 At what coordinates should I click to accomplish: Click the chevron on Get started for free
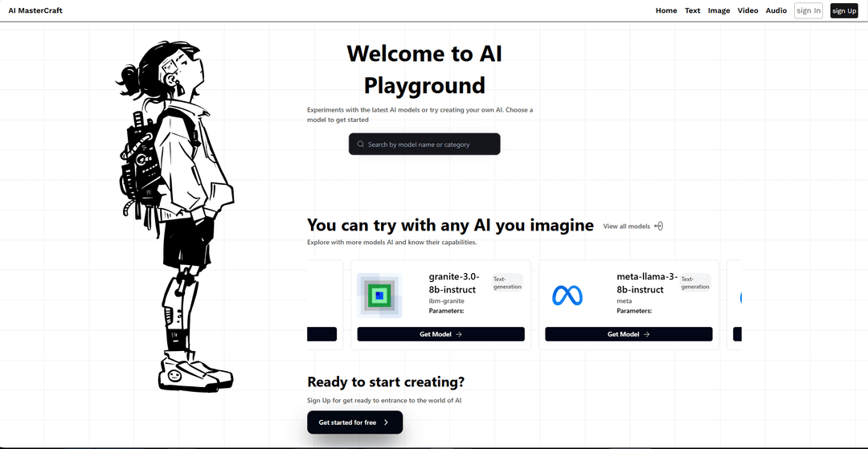(386, 422)
